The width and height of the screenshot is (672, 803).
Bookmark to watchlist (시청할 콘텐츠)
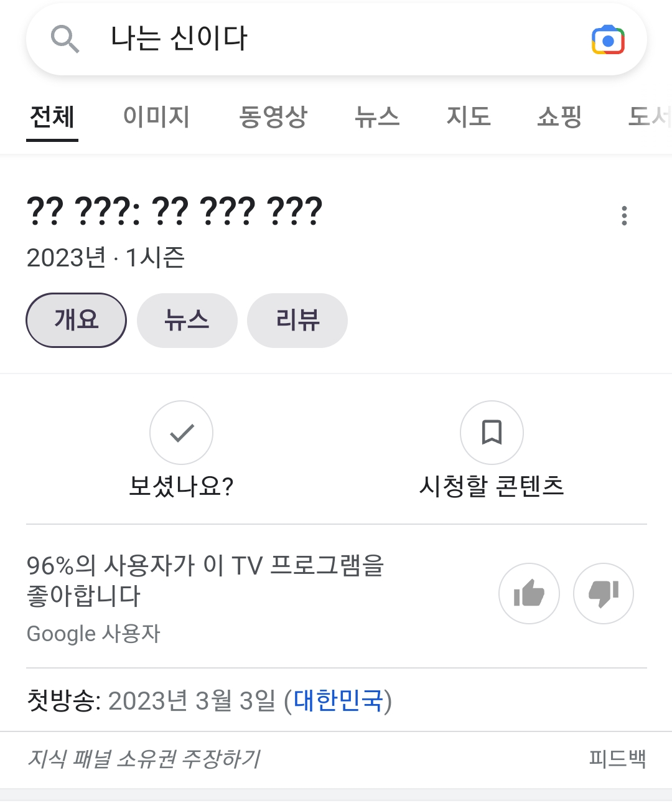point(492,433)
